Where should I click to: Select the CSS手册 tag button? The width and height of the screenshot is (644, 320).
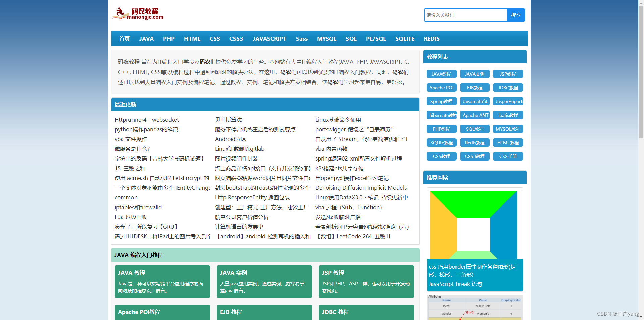coord(508,156)
